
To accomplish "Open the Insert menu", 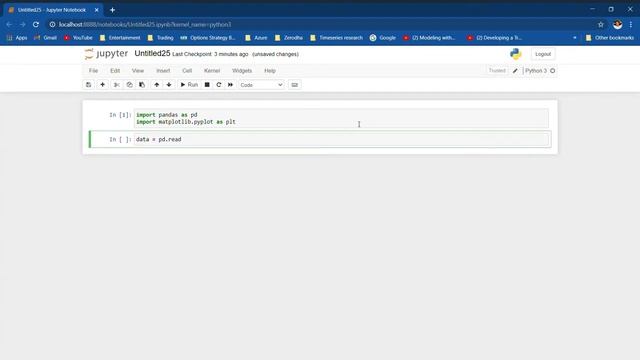I will click(x=163, y=71).
